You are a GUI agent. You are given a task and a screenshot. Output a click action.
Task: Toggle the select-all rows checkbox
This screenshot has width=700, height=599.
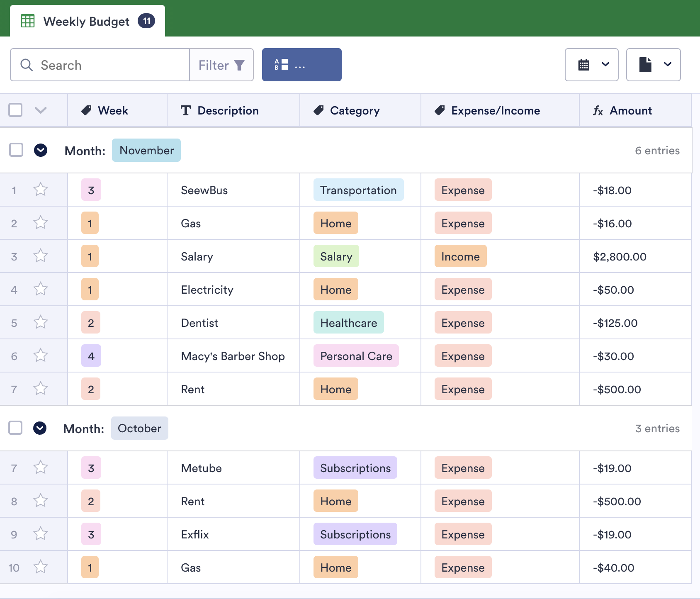coord(15,110)
